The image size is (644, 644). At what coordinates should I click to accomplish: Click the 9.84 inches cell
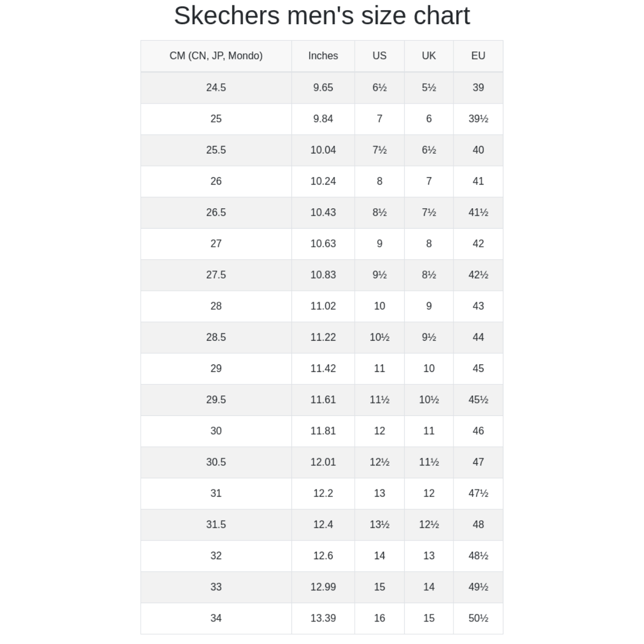[323, 119]
